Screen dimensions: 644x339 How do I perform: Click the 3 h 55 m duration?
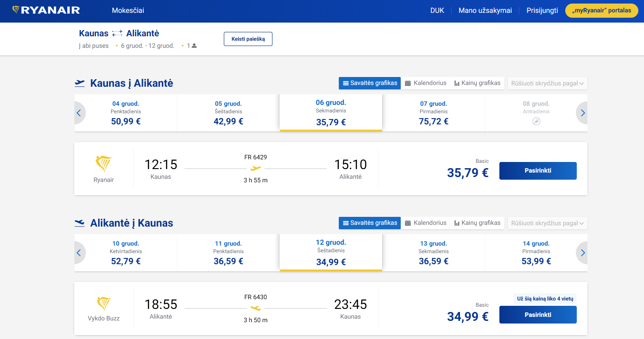click(256, 180)
